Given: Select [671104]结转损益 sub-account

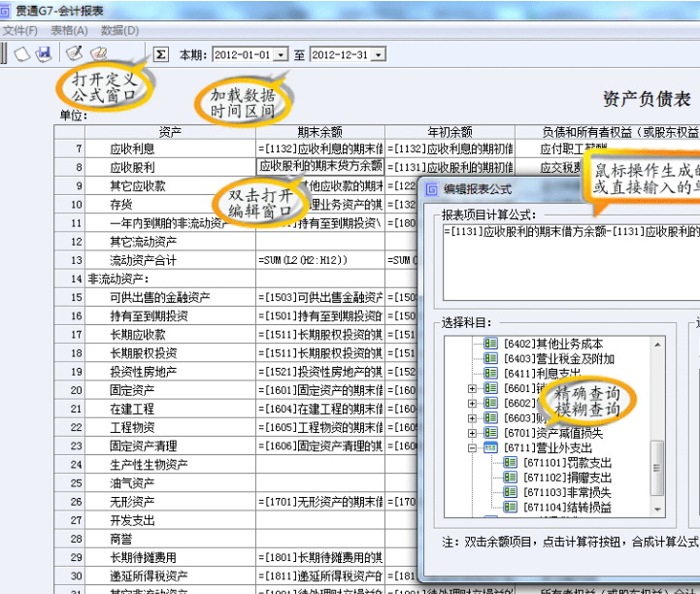Looking at the screenshot, I should tap(567, 508).
